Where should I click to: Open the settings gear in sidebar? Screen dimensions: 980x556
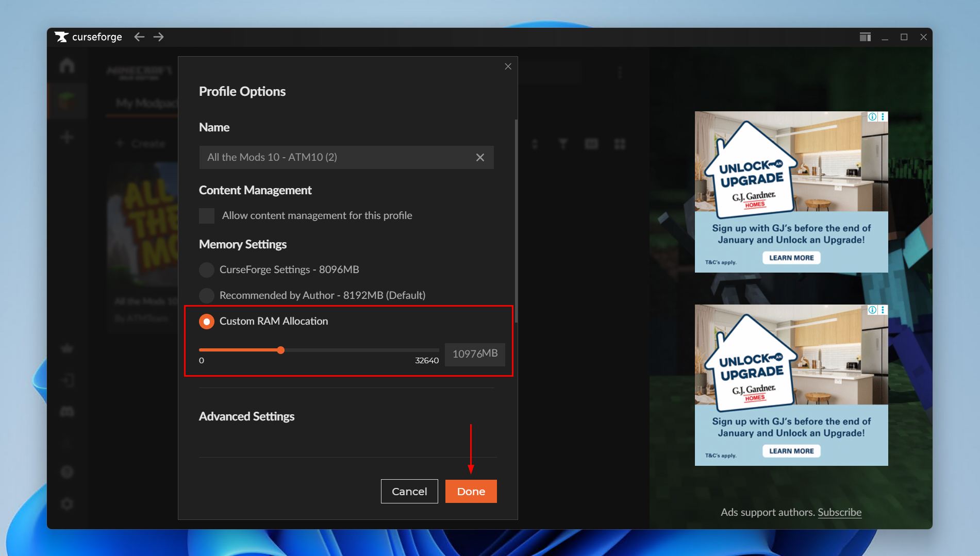[67, 504]
